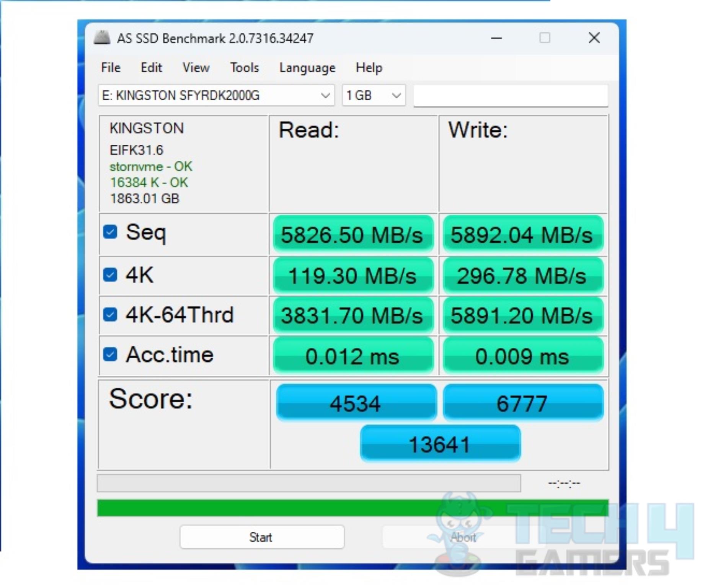This screenshot has height=588, width=705.
Task: Click the 4K write result 296.78 MB/s
Action: [x=523, y=276]
